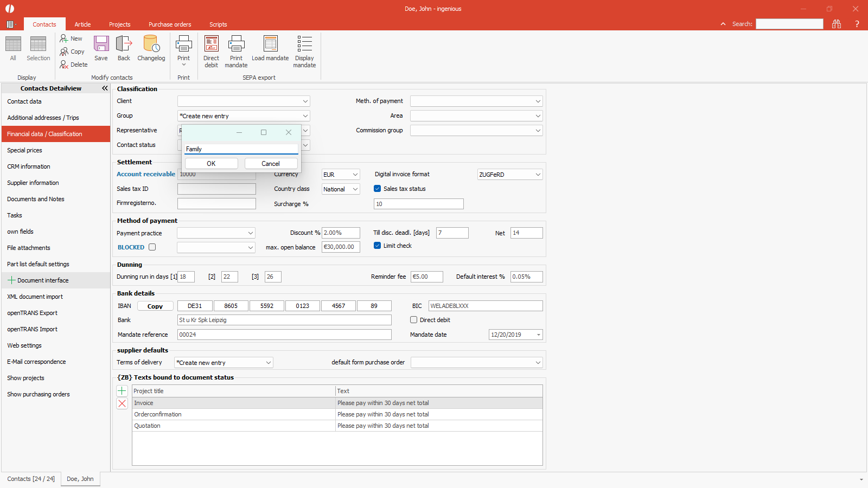The width and height of the screenshot is (868, 488).
Task: Open the Article tab
Action: coord(82,24)
